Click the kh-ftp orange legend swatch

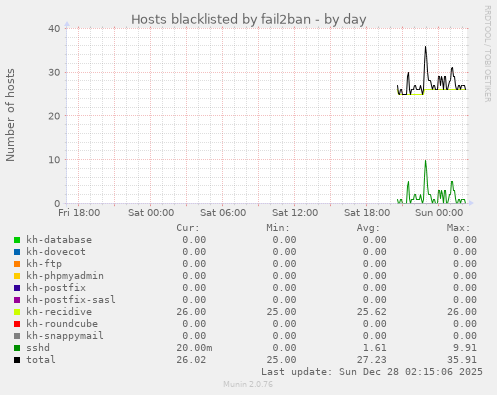pyautogui.click(x=17, y=264)
